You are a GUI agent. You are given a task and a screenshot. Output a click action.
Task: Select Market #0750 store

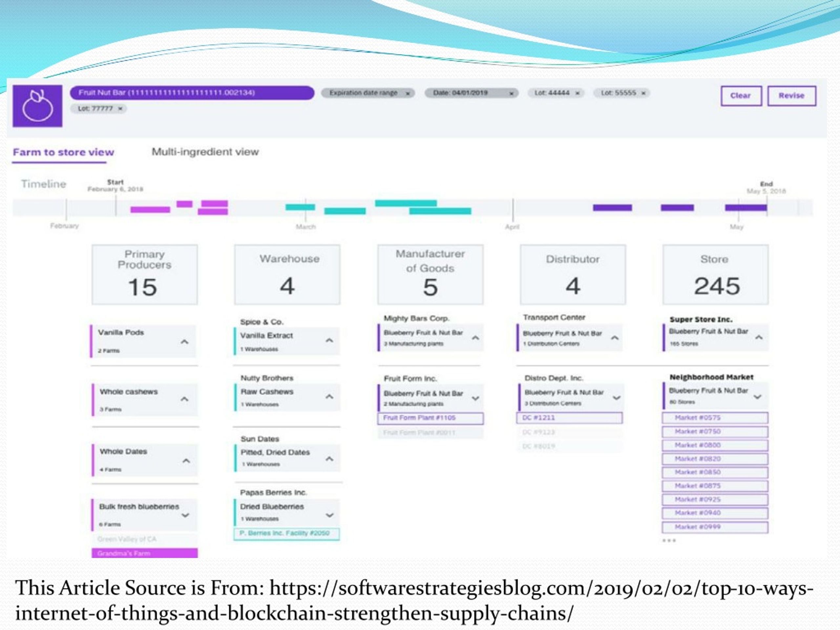point(715,432)
